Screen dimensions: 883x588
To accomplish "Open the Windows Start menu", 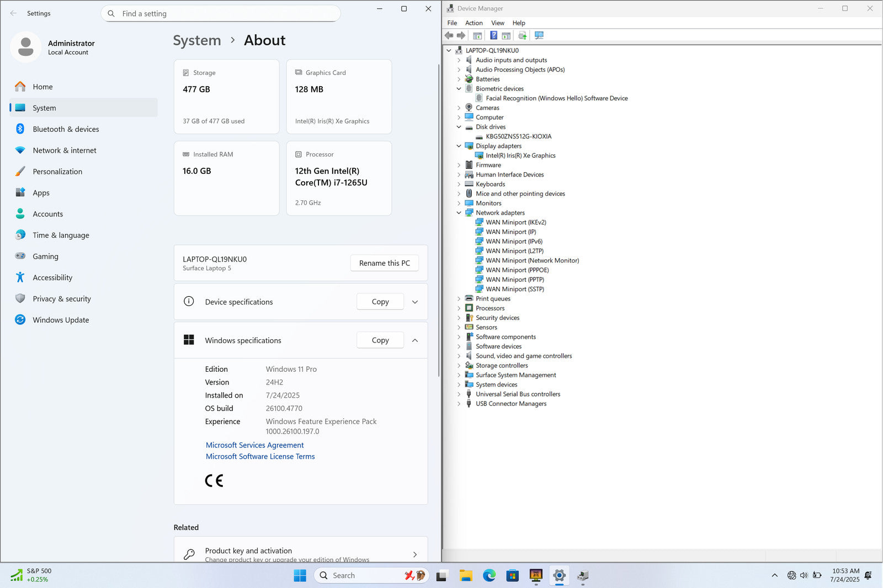I will [300, 576].
